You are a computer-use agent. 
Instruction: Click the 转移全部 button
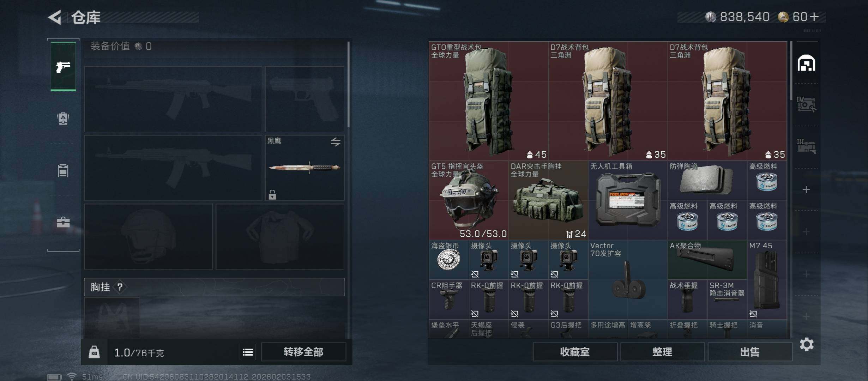[x=303, y=352]
